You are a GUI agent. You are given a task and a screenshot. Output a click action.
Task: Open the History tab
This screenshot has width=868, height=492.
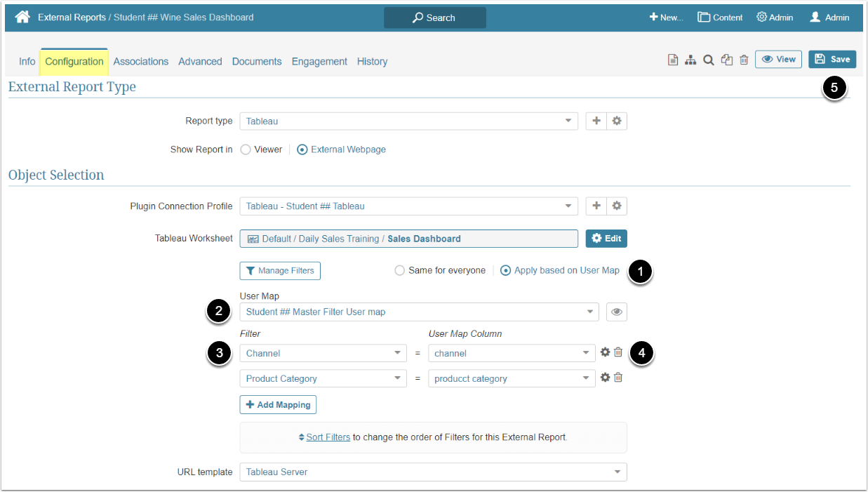coord(372,62)
